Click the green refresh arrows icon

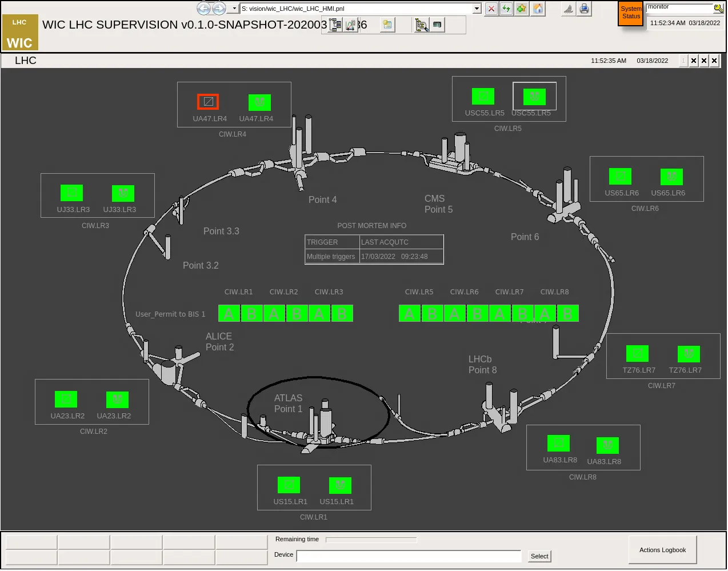(x=506, y=9)
